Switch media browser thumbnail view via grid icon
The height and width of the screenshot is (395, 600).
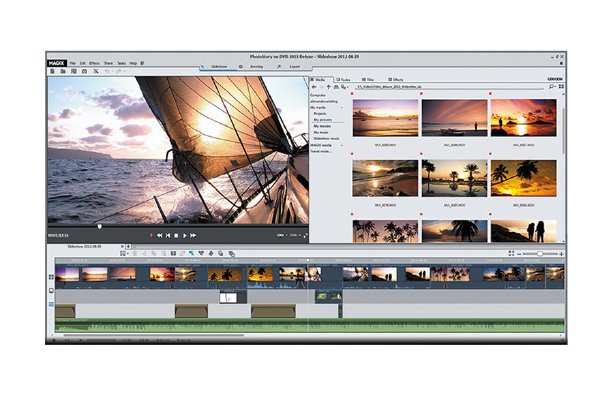point(561,87)
